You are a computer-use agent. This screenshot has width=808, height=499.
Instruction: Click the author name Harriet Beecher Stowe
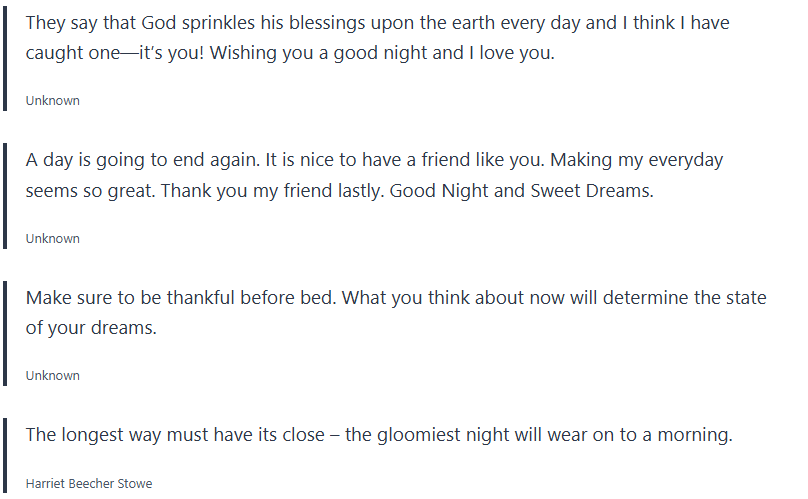pyautogui.click(x=89, y=484)
